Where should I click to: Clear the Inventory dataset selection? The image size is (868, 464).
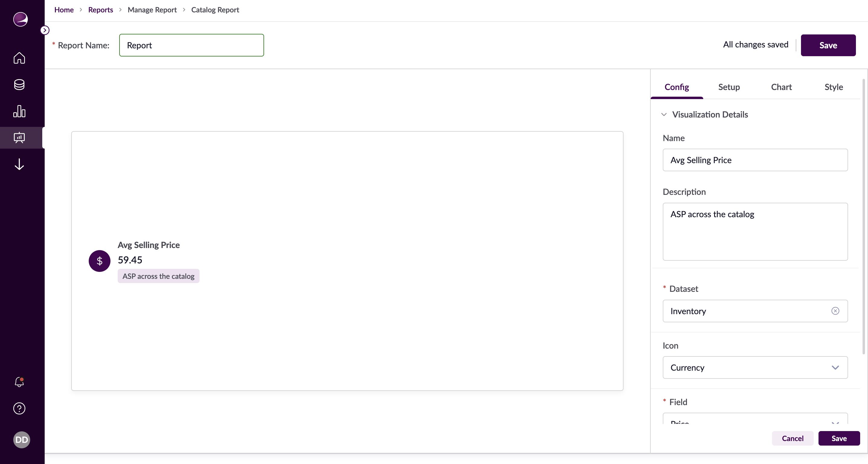(835, 311)
